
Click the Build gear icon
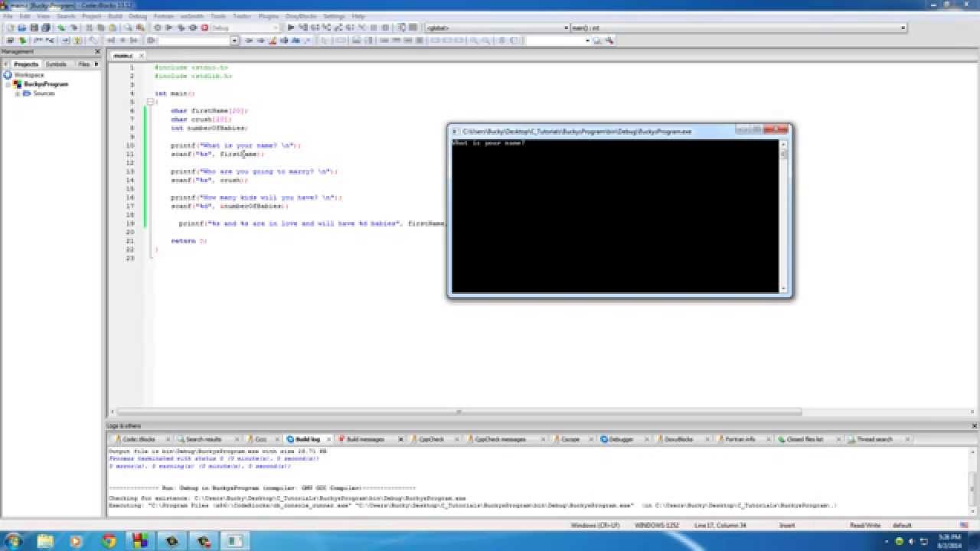coord(158,28)
